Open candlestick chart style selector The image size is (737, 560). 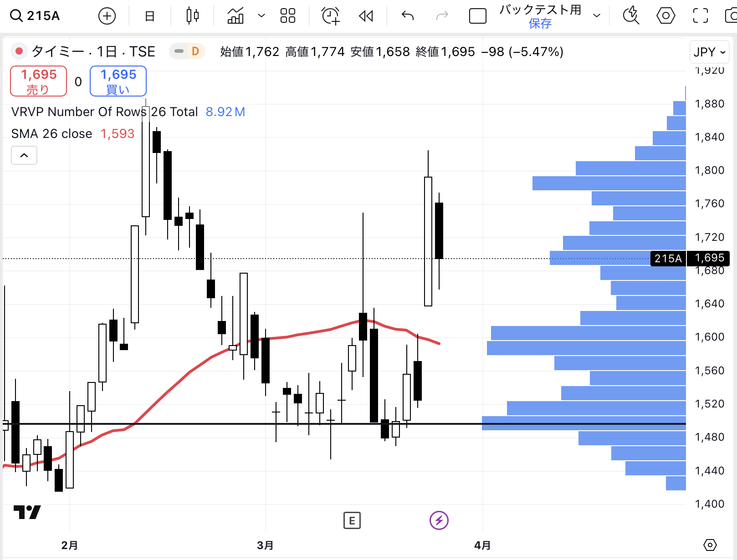[193, 16]
